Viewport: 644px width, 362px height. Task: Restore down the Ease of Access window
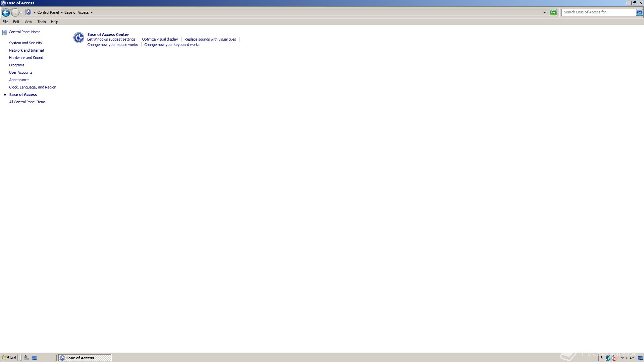(634, 3)
